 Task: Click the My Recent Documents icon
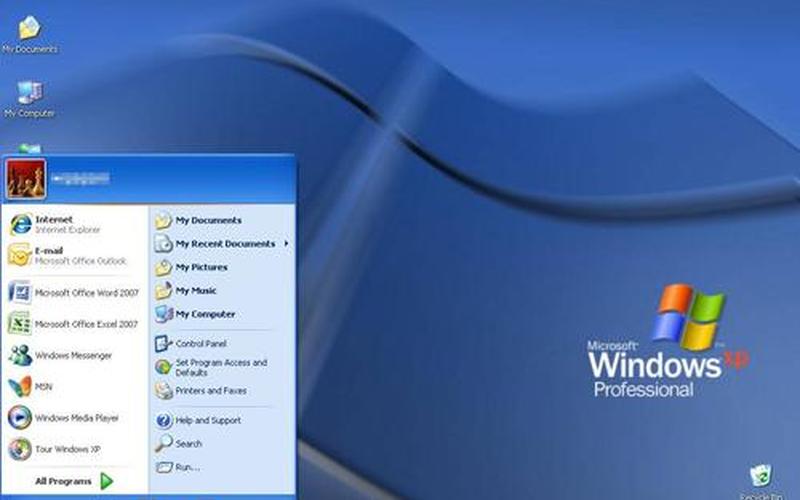coord(163,244)
